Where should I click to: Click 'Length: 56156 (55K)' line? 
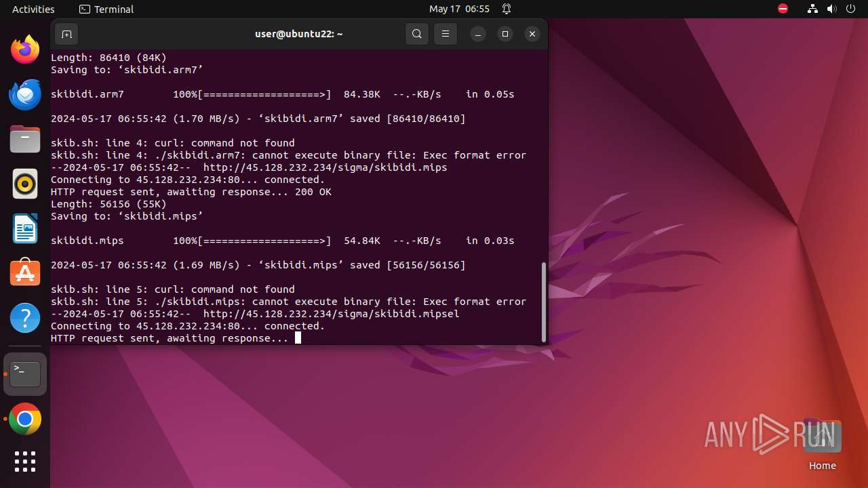pos(108,204)
